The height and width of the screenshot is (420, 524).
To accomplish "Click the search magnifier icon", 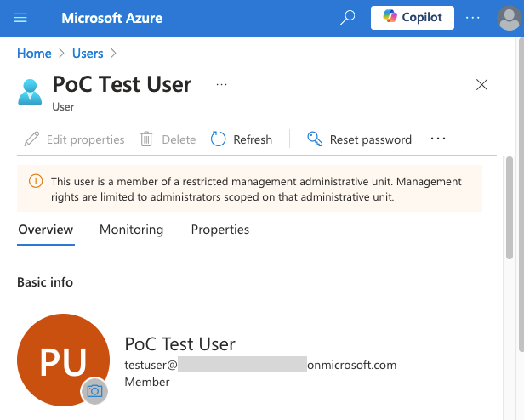I will (347, 18).
